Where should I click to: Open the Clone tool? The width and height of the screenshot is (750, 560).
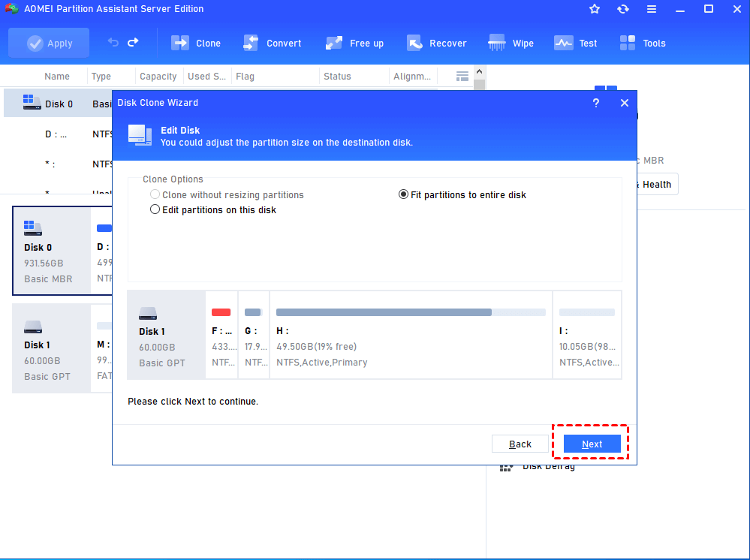pos(196,43)
